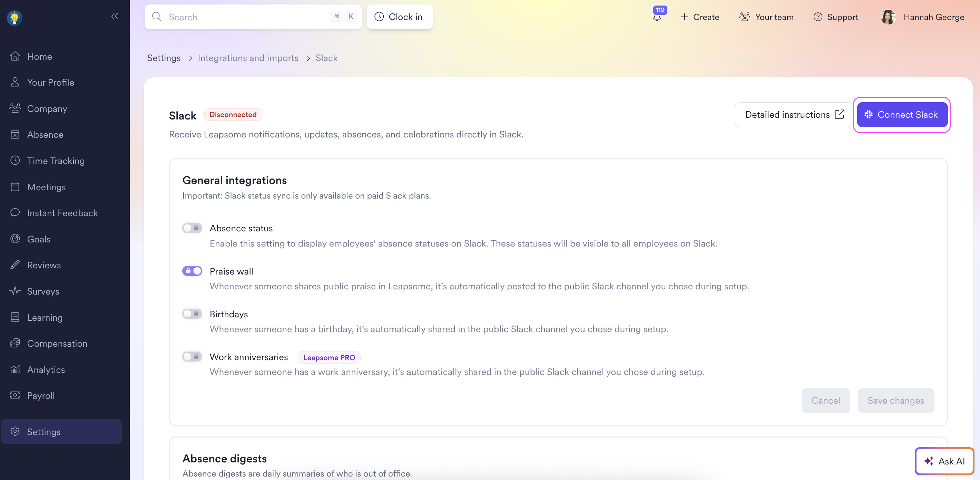Screen dimensions: 980x480
Task: Open Goals via target icon
Action: tap(15, 239)
